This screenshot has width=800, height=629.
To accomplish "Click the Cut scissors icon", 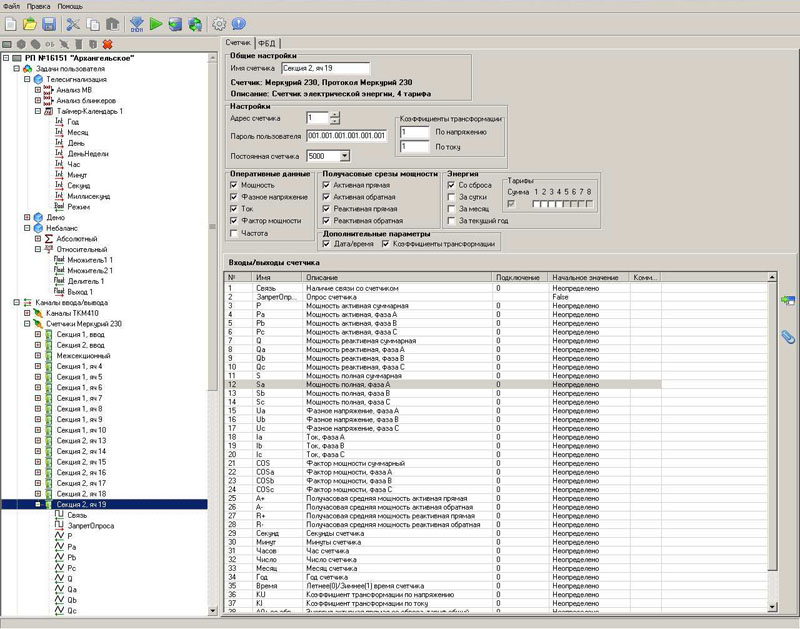I will [73, 23].
